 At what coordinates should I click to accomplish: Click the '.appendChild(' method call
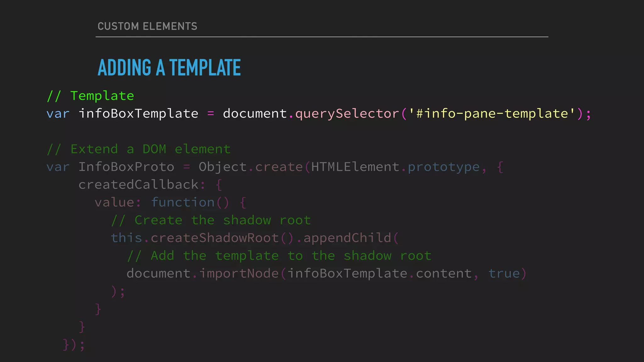point(347,238)
